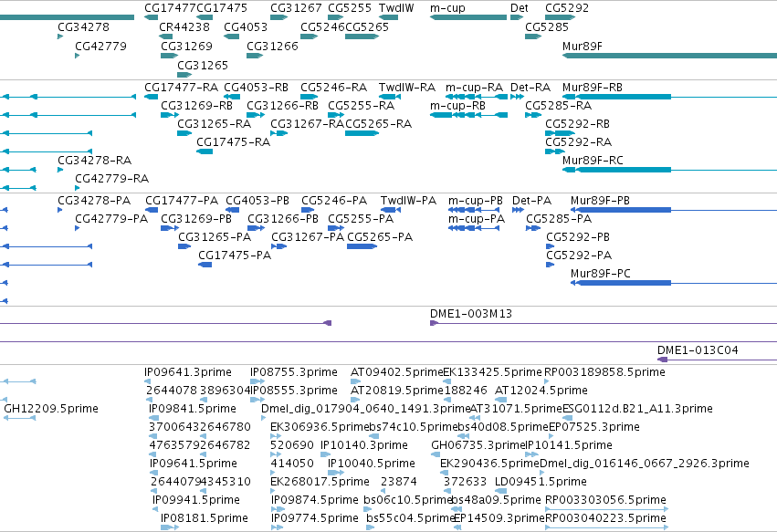The width and height of the screenshot is (777, 532).
Task: Select protein Det-PA
Action: point(531,201)
